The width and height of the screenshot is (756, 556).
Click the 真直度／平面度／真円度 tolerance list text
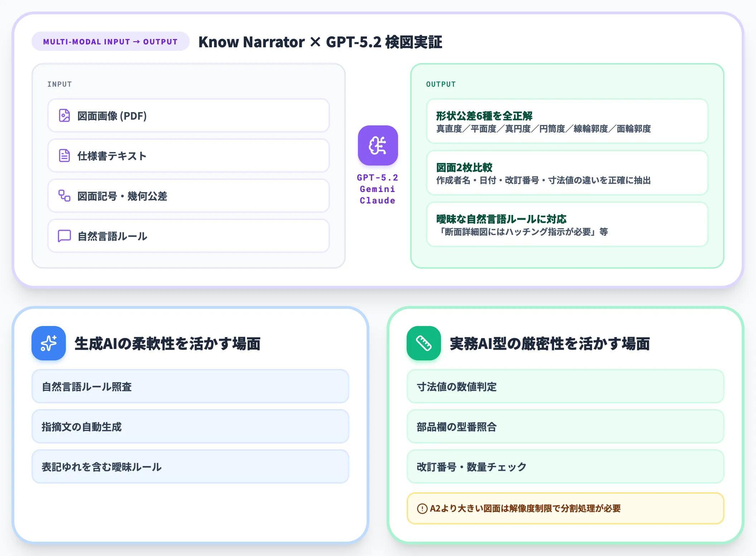coord(543,129)
